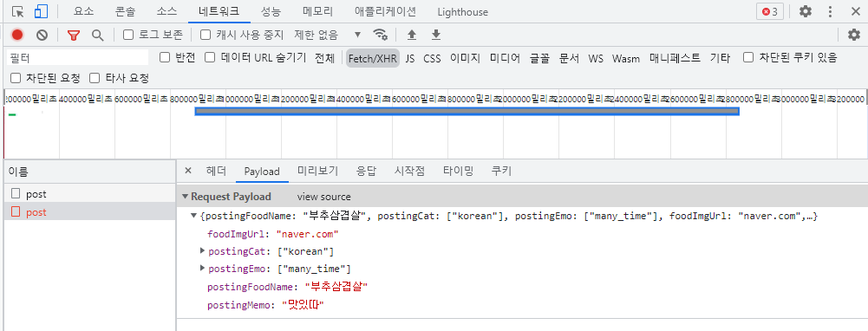Filter requests by 매니페스트 type

pos(675,58)
